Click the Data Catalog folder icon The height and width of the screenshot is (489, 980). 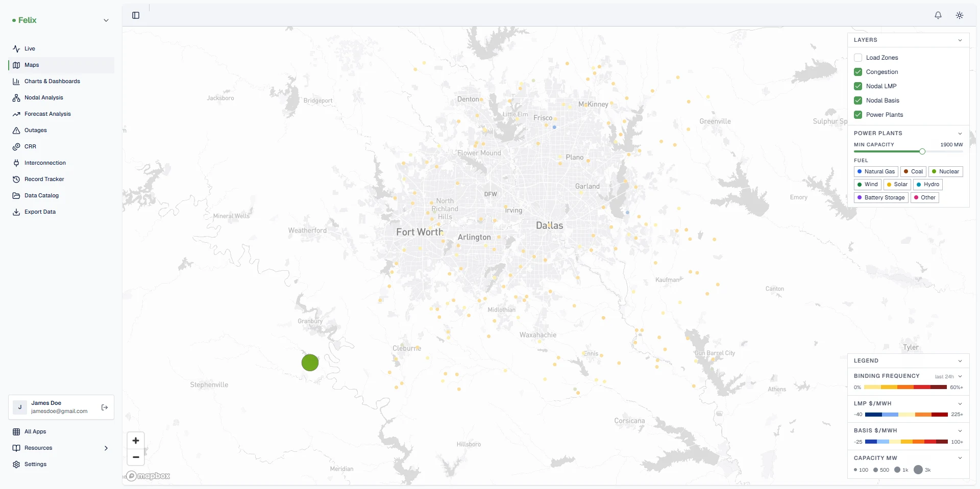coord(16,196)
